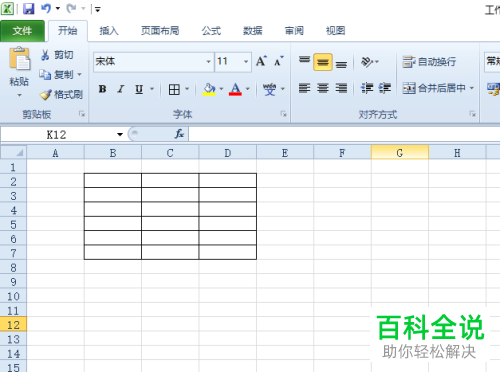Click the Name Box showing K12
This screenshot has width=500, height=372.
click(x=57, y=135)
